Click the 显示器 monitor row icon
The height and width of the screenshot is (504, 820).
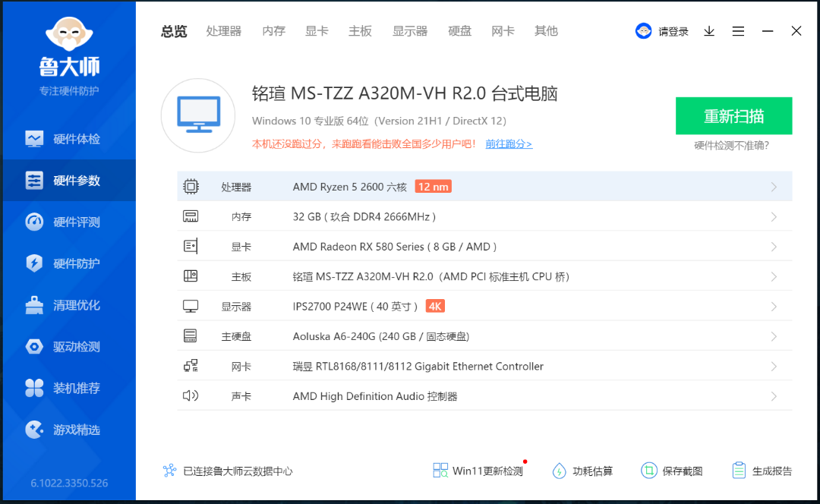point(191,307)
